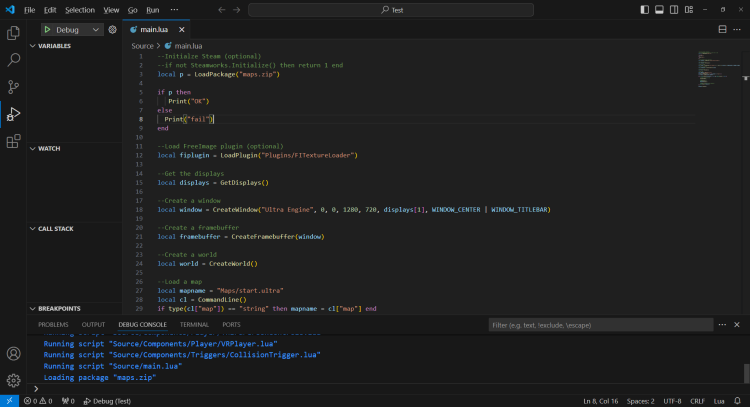Click the debug console vertical scrollbar

coord(745,372)
